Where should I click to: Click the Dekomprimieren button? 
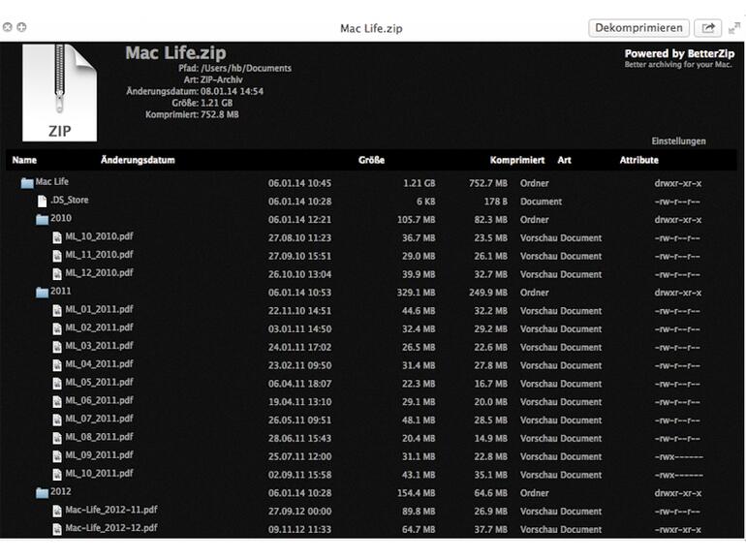pos(638,28)
